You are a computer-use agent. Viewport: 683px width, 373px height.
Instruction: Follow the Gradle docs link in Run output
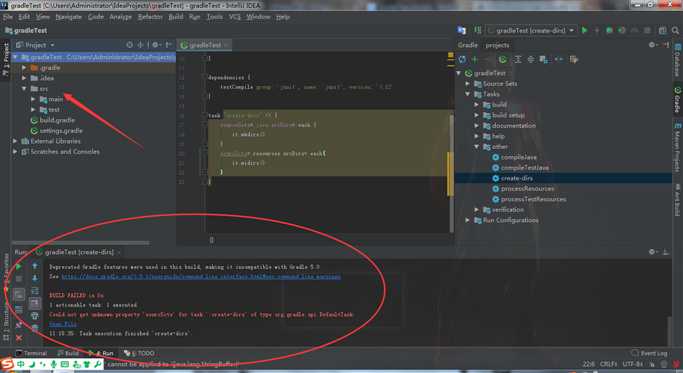coord(201,276)
